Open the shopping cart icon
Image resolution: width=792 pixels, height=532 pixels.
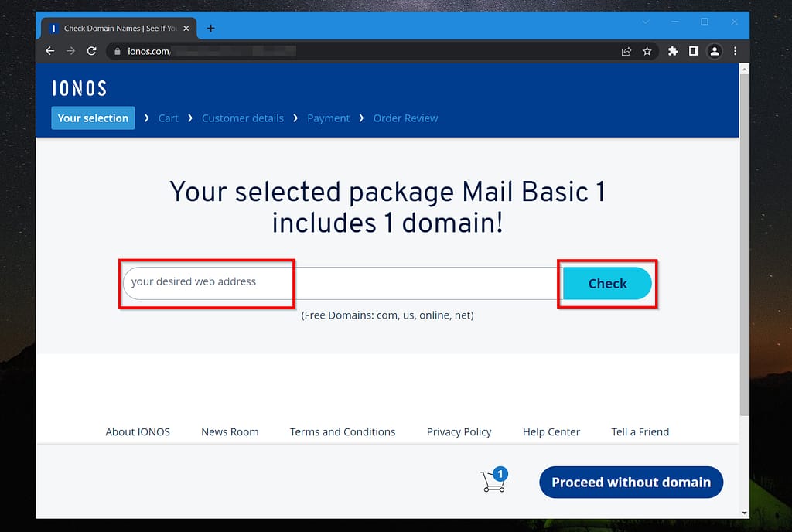(x=493, y=479)
